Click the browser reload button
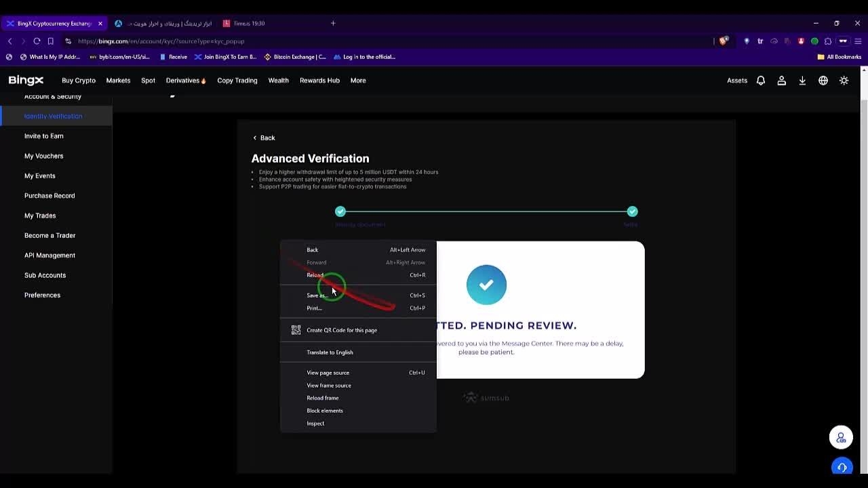 pyautogui.click(x=37, y=41)
